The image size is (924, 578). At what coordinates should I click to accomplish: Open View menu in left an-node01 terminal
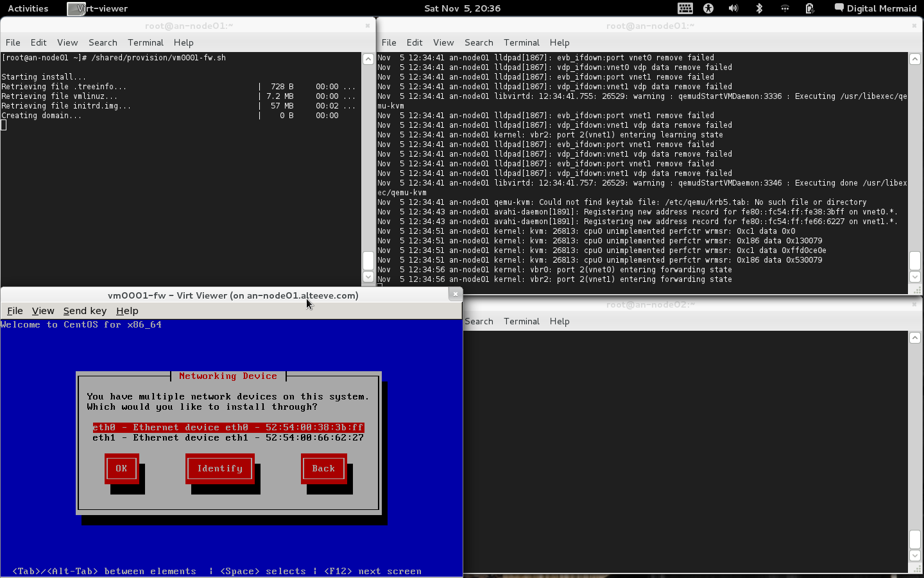point(67,42)
